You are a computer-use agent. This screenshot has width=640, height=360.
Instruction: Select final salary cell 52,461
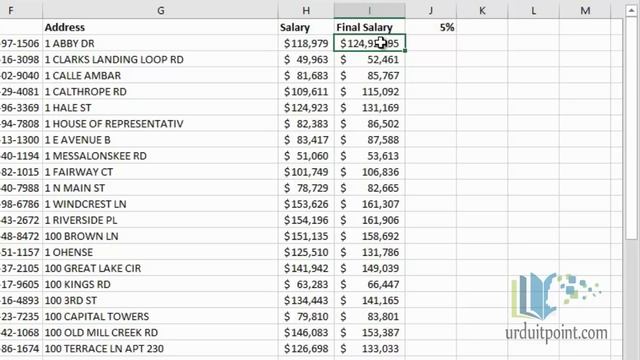coord(370,59)
